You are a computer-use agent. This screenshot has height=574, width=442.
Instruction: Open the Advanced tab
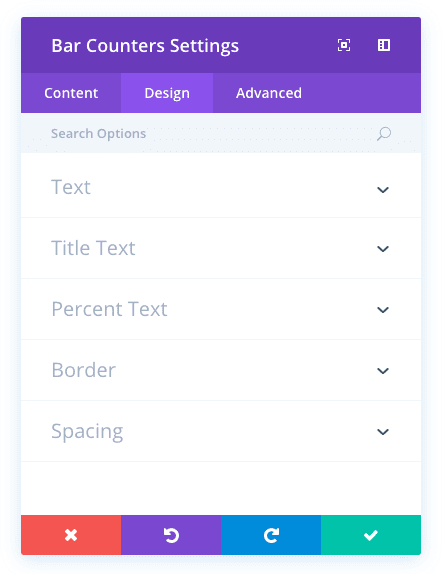coord(269,93)
